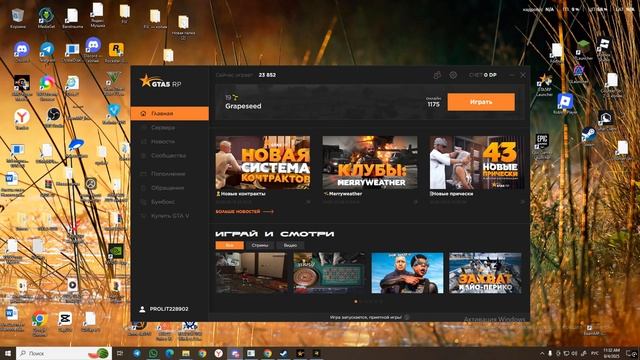Select the Epic Games Launcher desktop icon
Viewport: 640px width, 360px height.
[542, 146]
